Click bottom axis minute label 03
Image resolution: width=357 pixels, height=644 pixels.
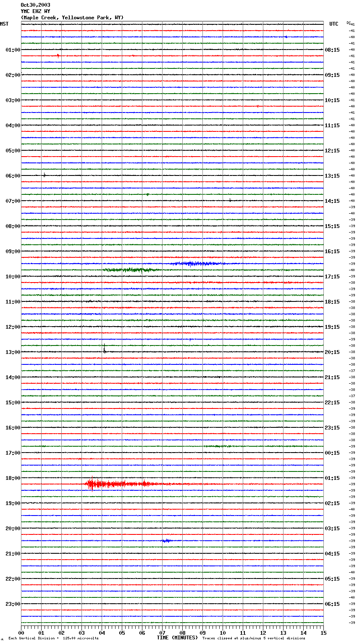click(82, 633)
